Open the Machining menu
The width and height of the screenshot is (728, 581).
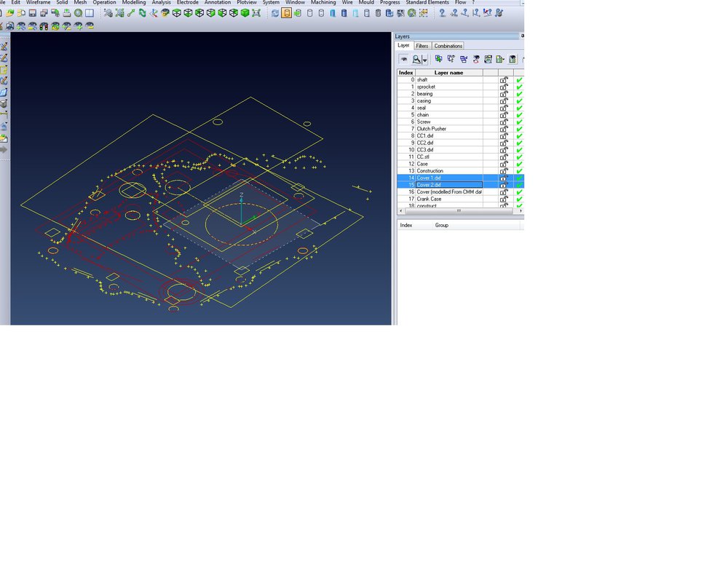click(x=323, y=3)
